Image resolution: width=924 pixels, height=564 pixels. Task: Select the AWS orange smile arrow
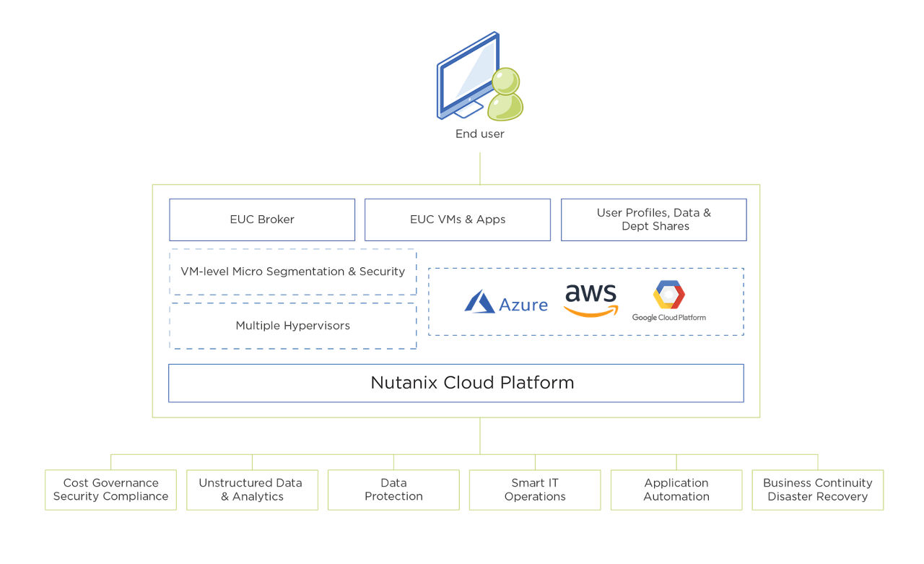click(x=590, y=311)
